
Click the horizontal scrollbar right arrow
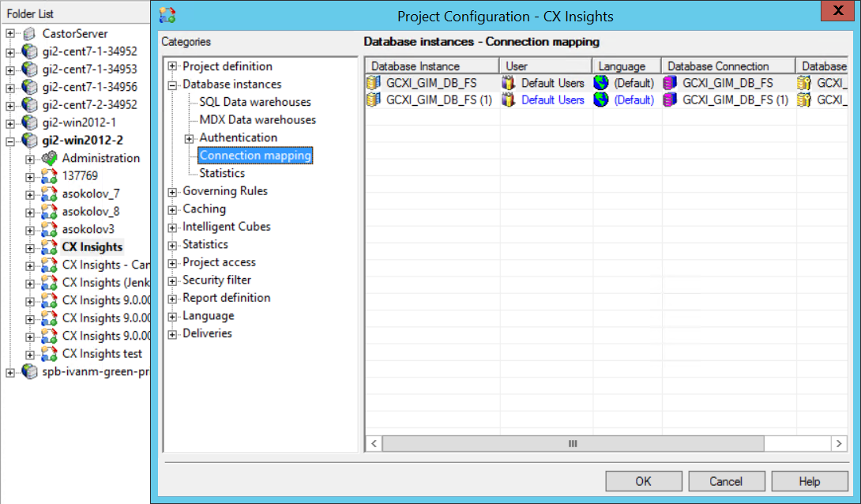pos(840,444)
